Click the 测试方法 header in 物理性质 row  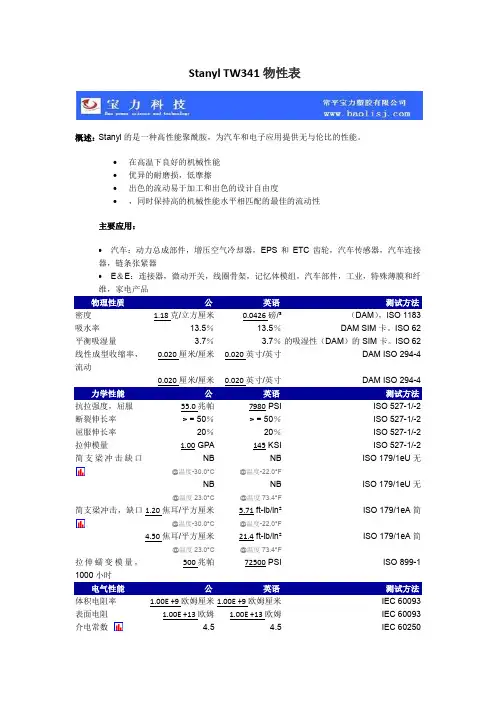pos(402,303)
